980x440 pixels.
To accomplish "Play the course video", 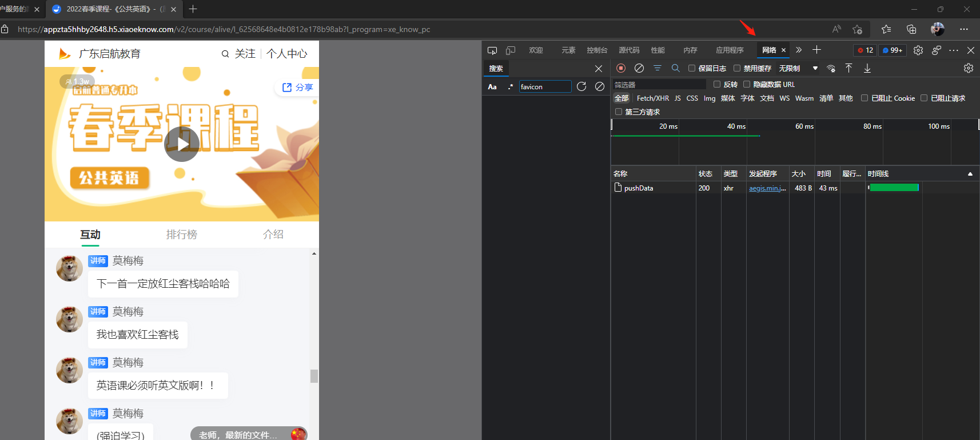I will (x=182, y=144).
